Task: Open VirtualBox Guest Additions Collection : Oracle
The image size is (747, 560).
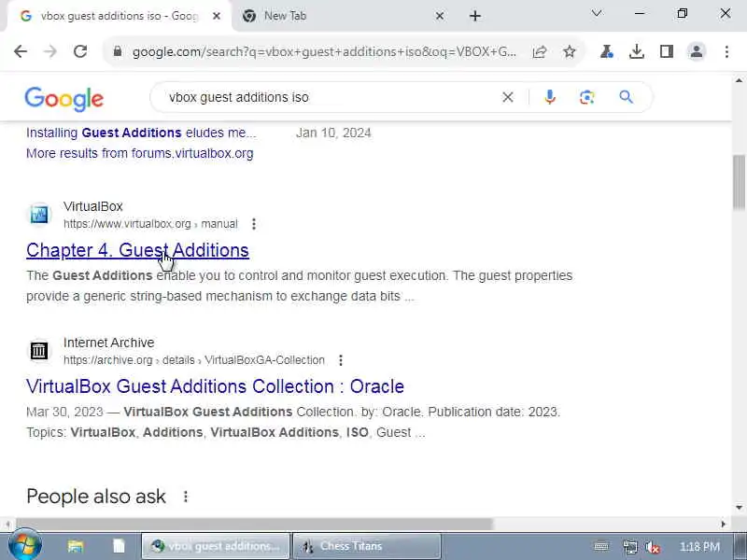Action: (x=215, y=386)
